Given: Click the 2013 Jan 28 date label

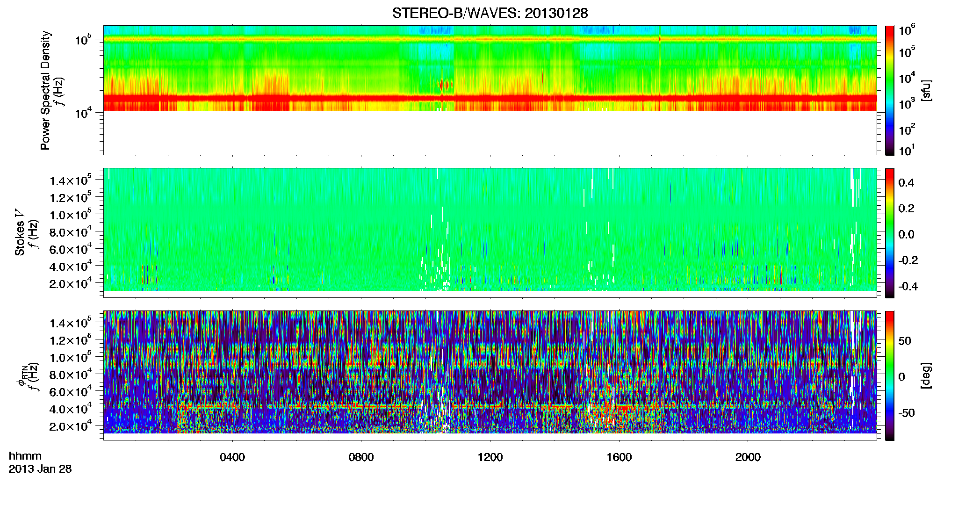Looking at the screenshot, I should [x=40, y=469].
